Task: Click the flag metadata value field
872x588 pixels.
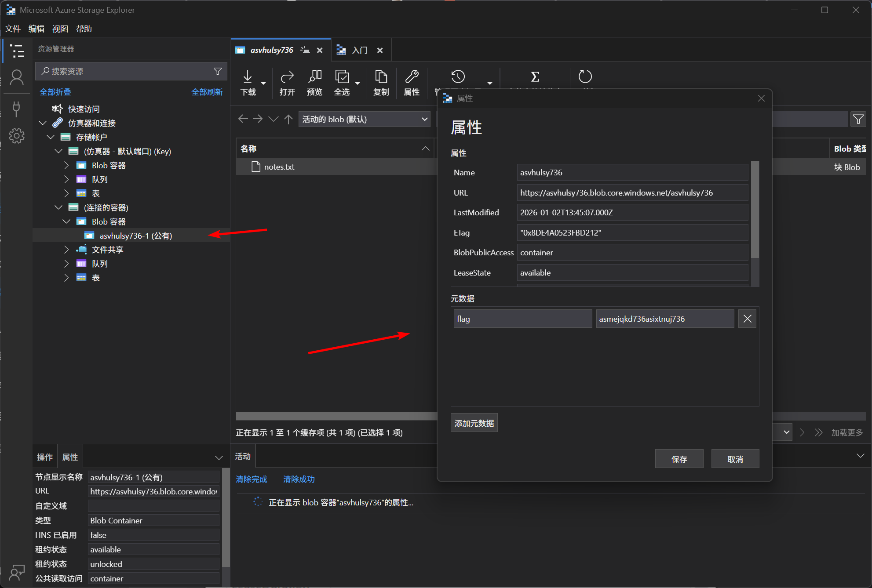Action: pyautogui.click(x=664, y=319)
